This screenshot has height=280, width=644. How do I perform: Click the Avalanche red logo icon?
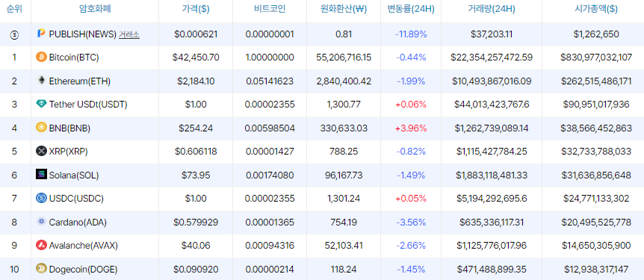(41, 245)
